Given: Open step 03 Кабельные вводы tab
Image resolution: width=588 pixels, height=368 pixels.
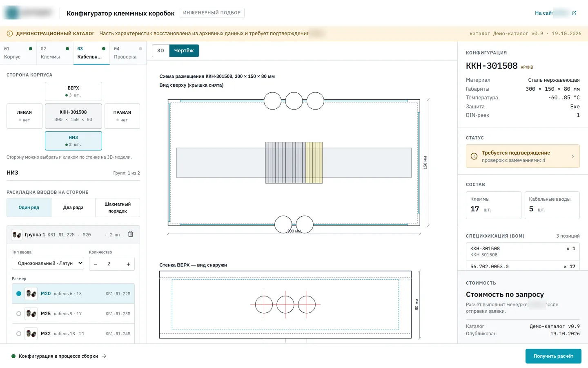Looking at the screenshot, I should click(91, 53).
